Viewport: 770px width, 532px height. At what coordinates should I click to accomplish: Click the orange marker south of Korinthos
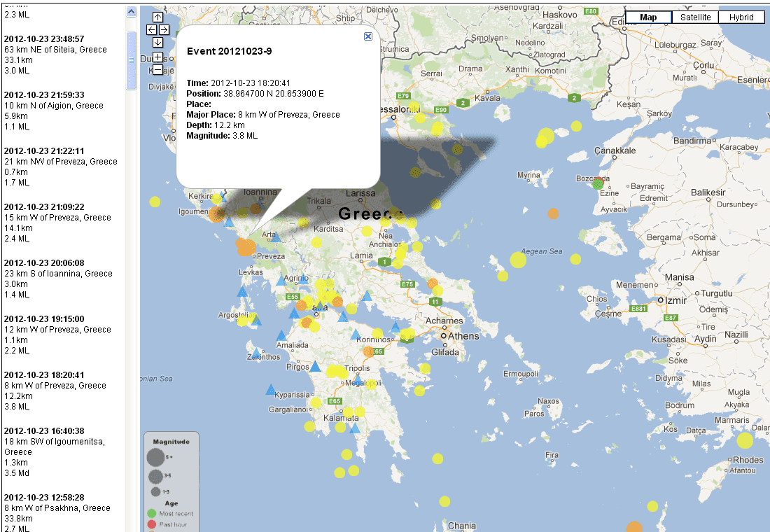[368, 351]
